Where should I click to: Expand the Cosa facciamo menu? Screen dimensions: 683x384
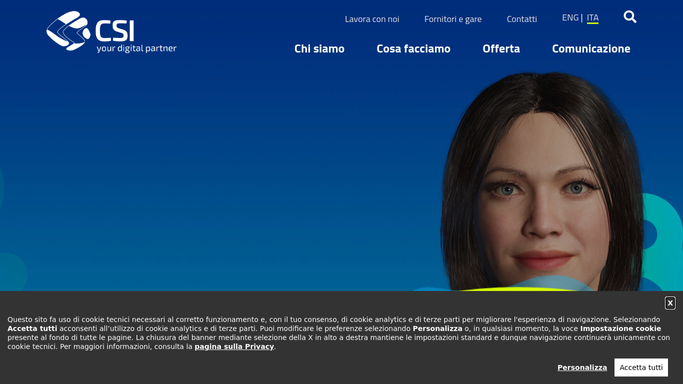click(x=413, y=49)
